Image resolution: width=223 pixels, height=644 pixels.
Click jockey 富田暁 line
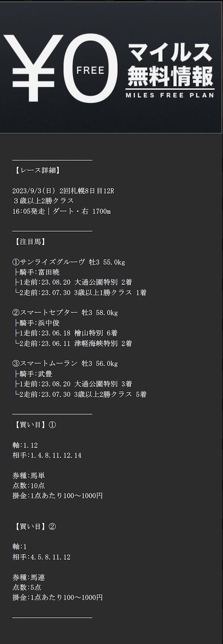coord(37,272)
